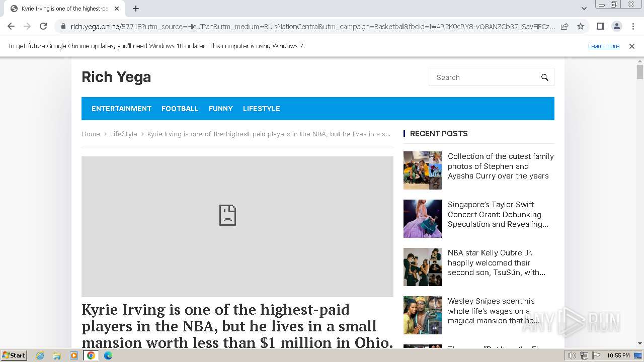Open Kelly Oubre Jr. post thumbnail
Screen dimensions: 644x362
coord(423,267)
